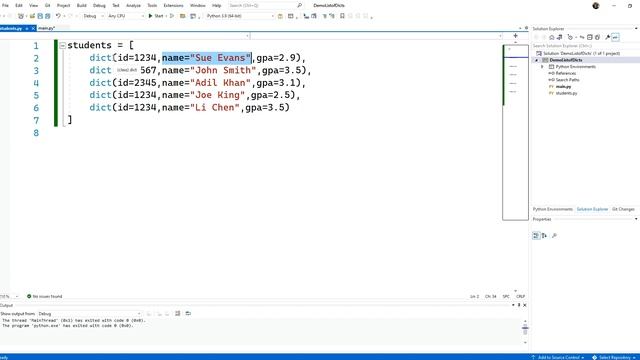Viewport: 640px width, 360px height.
Task: Collapse the DemoListofDicts project node
Action: point(537,60)
